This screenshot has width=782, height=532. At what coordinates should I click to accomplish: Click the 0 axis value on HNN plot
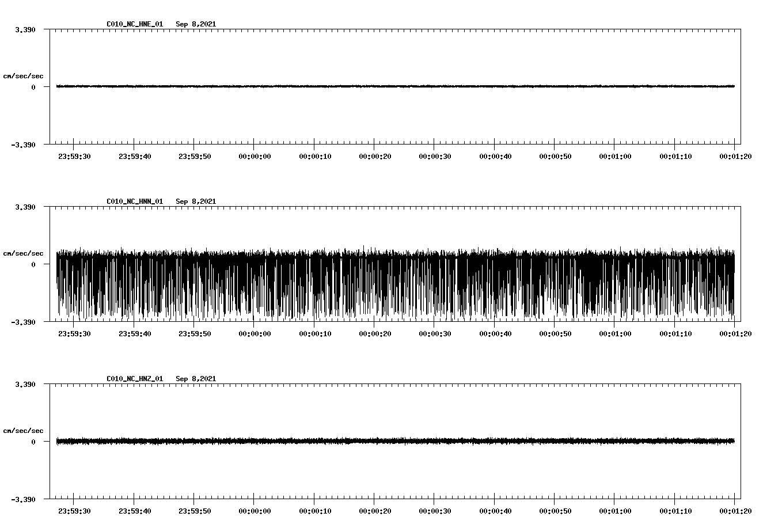[33, 264]
